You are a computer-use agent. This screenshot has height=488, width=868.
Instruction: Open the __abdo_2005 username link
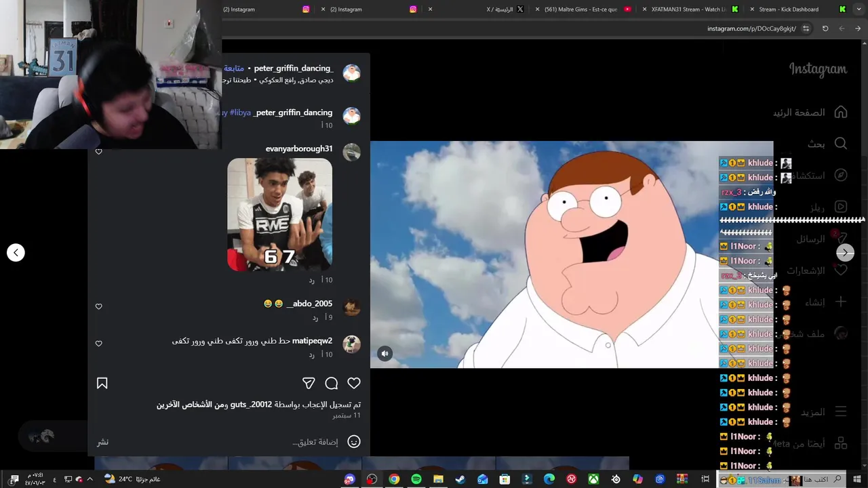[309, 304]
